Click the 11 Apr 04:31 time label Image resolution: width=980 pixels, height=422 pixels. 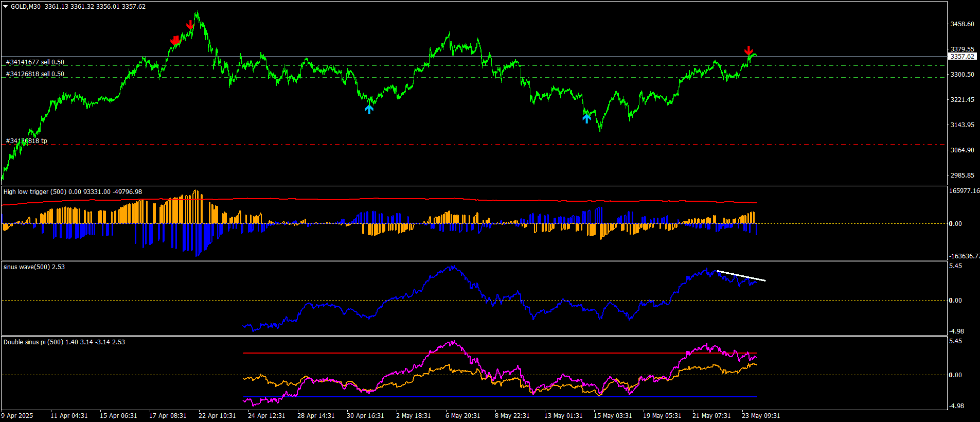pos(69,416)
